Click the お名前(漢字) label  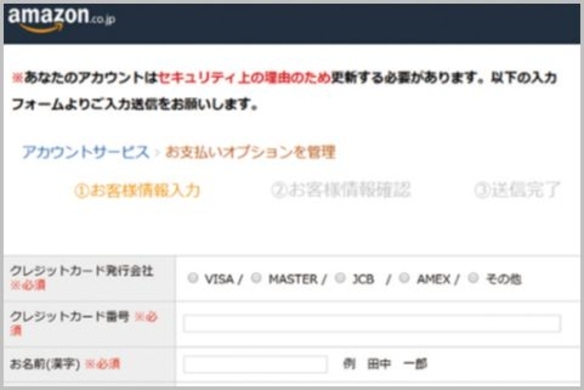pos(45,364)
